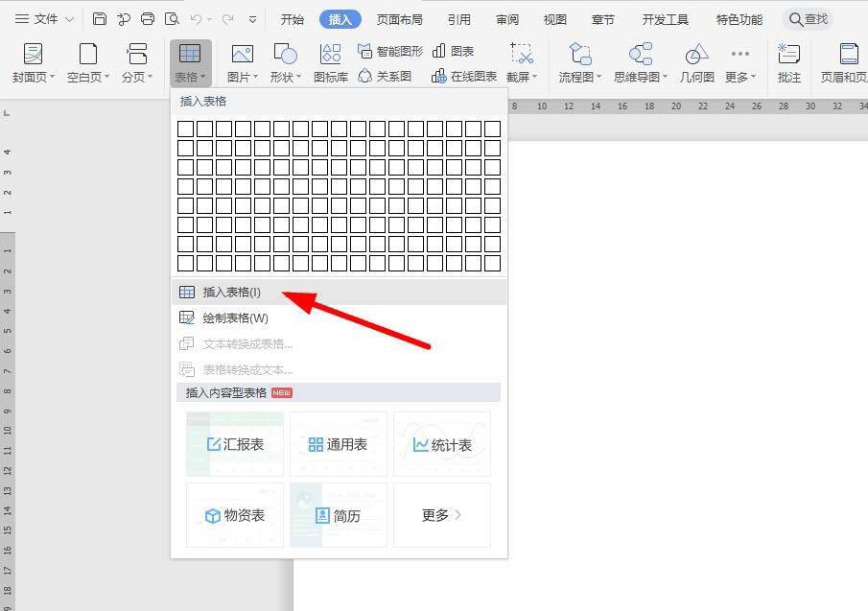868x611 pixels.
Task: Expand the Picture (图片) dropdown
Action: [x=242, y=63]
